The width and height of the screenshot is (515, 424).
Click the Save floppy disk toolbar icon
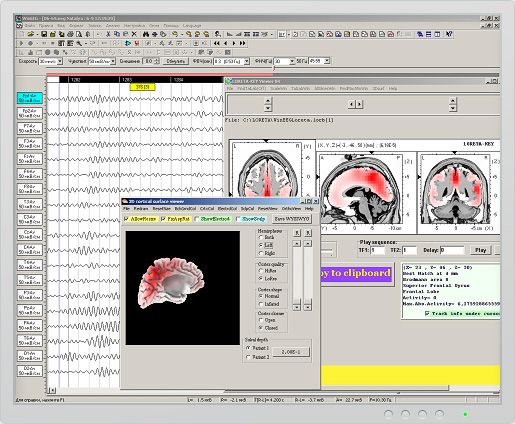[44, 34]
